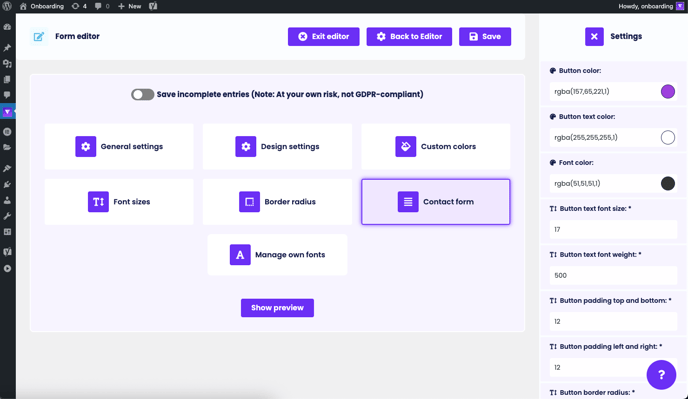Open the Font sizes card
688x399 pixels.
(119, 202)
